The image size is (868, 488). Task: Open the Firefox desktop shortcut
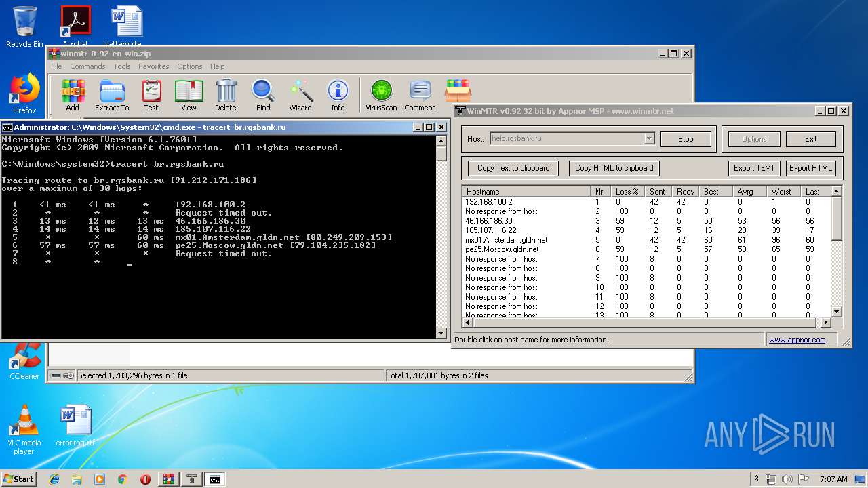pos(24,94)
